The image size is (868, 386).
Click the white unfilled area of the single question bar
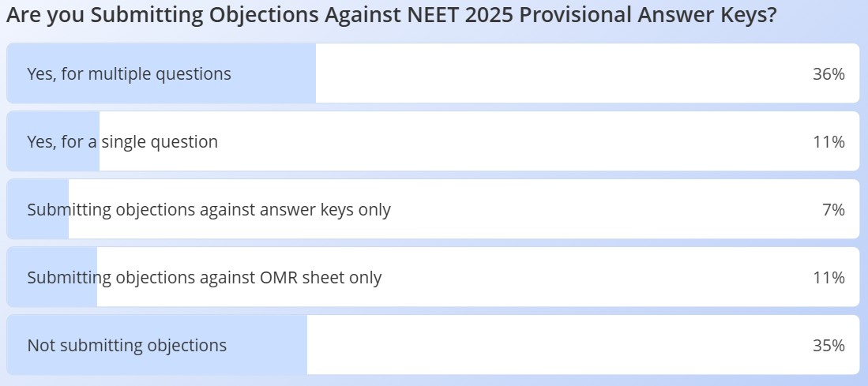point(513,142)
